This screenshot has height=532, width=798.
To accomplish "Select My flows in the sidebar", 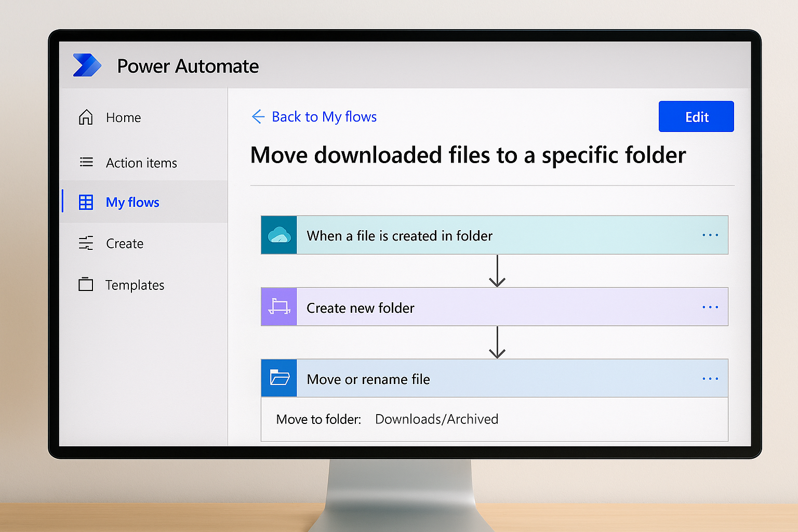I will pyautogui.click(x=144, y=202).
